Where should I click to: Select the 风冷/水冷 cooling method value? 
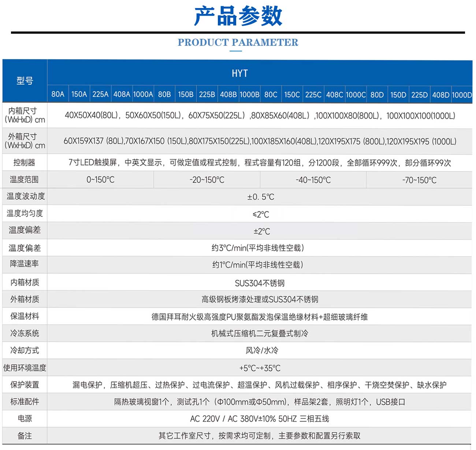click(x=262, y=350)
